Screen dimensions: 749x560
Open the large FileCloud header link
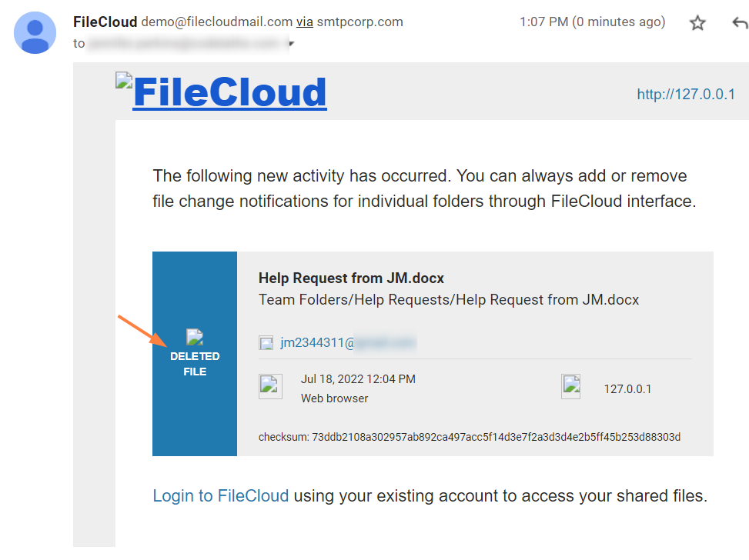tap(229, 93)
